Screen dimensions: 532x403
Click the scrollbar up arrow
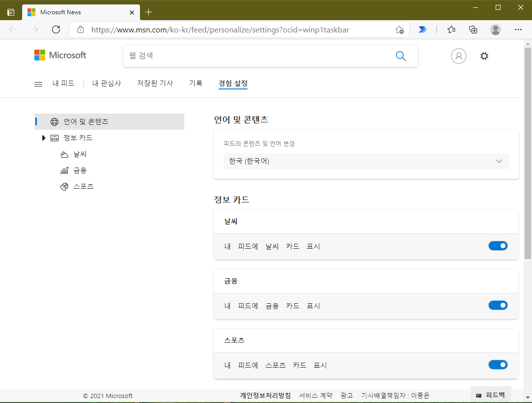click(528, 44)
